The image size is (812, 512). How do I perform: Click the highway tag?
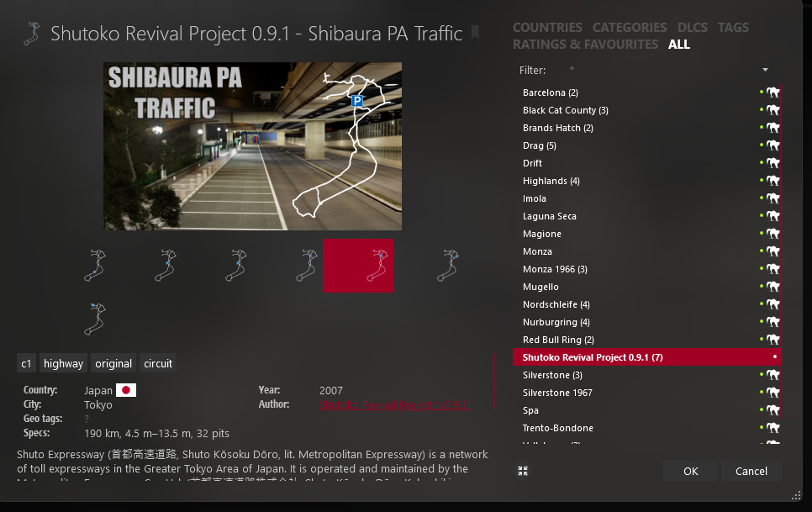point(63,363)
